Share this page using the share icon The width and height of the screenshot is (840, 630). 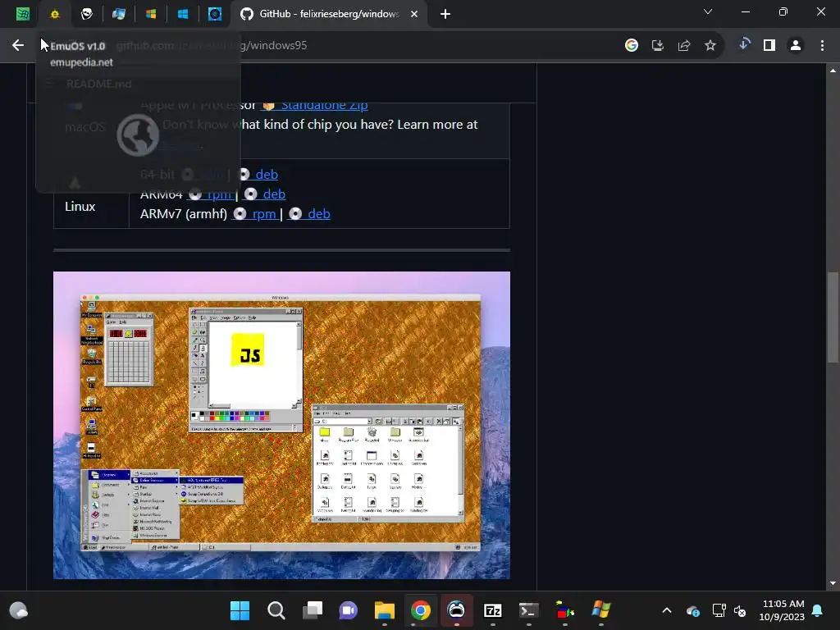tap(684, 46)
